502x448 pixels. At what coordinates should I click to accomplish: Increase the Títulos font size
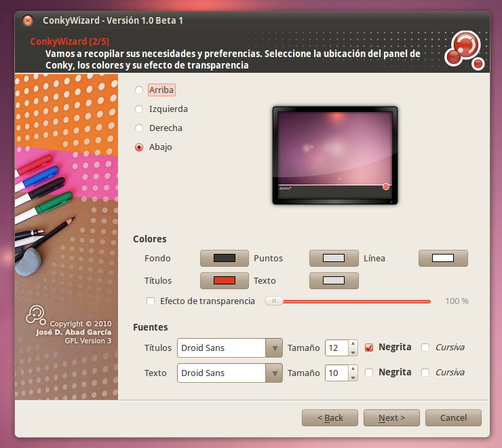353,343
